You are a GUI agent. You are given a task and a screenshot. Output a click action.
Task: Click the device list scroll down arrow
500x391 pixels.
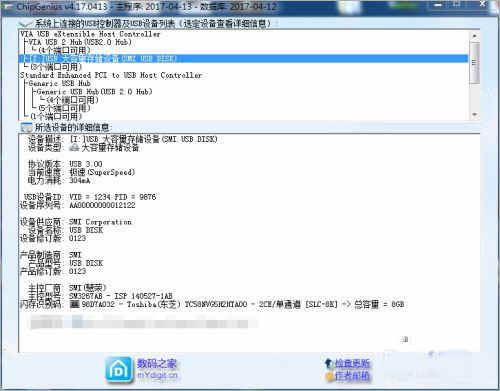coord(475,115)
